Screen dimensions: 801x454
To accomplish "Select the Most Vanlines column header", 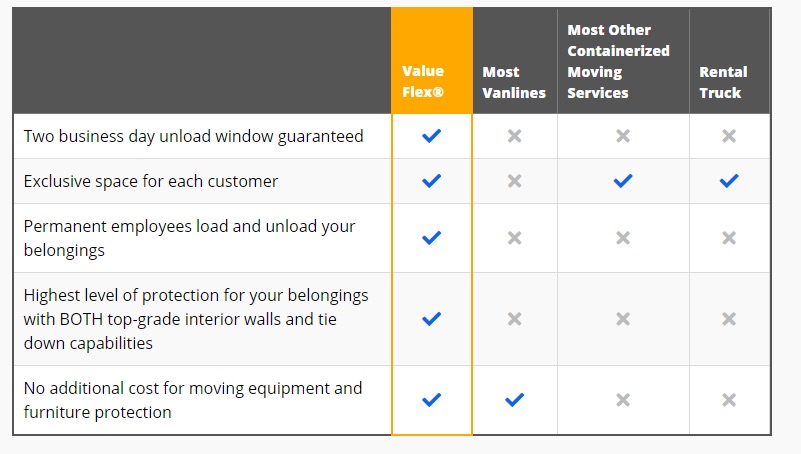I will coord(514,82).
